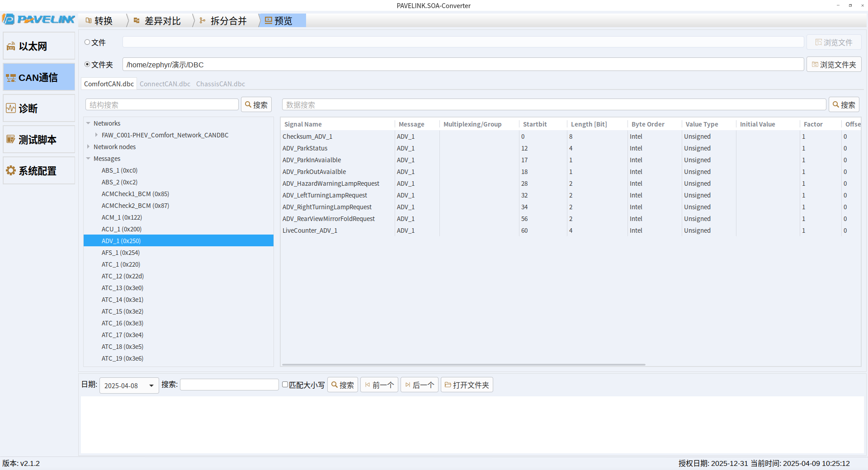Expand the Network nodes tree node

point(88,147)
